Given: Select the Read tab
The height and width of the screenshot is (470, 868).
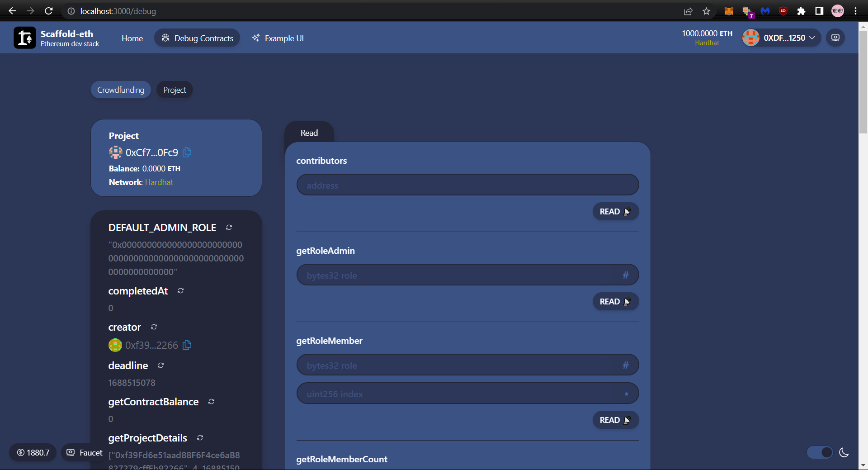Looking at the screenshot, I should 309,133.
